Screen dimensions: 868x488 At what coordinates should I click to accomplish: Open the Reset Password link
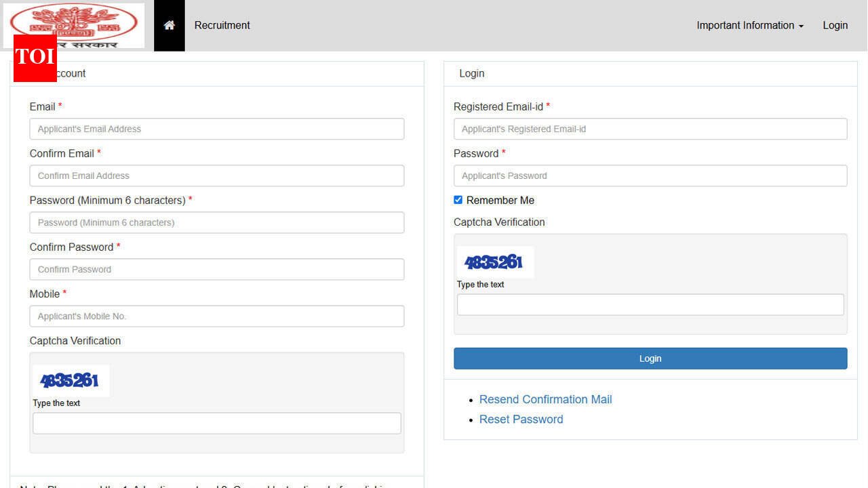pyautogui.click(x=521, y=419)
